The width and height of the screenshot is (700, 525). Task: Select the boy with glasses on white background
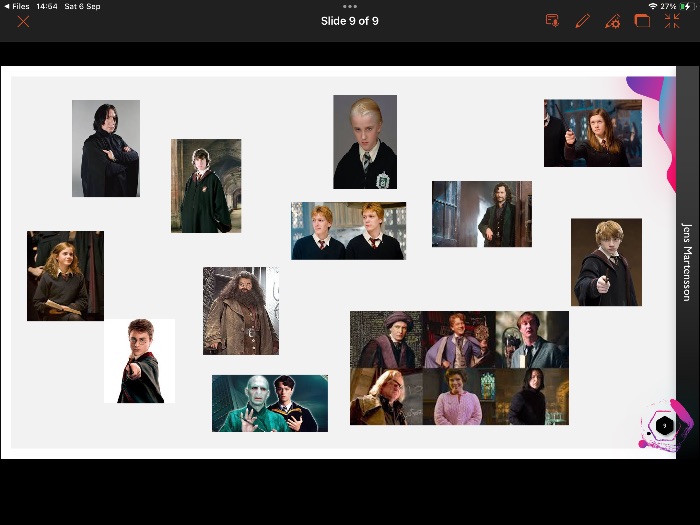[139, 361]
